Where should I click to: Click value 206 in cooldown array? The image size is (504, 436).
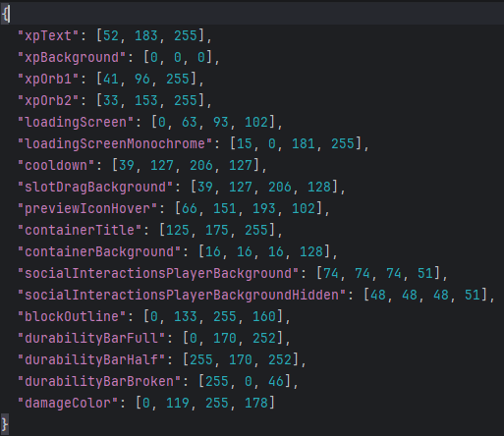pyautogui.click(x=201, y=165)
